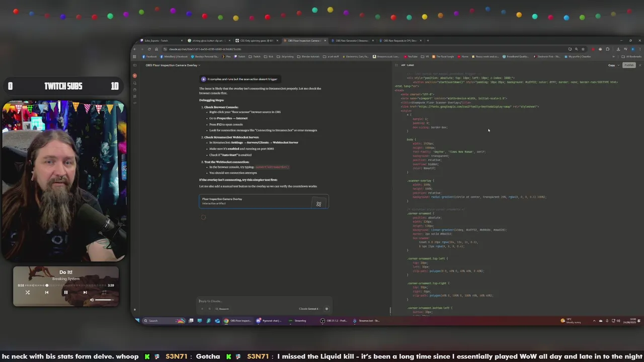This screenshot has width=644, height=362.
Task: Open the 3d printing bookmarks folder
Action: point(286,56)
